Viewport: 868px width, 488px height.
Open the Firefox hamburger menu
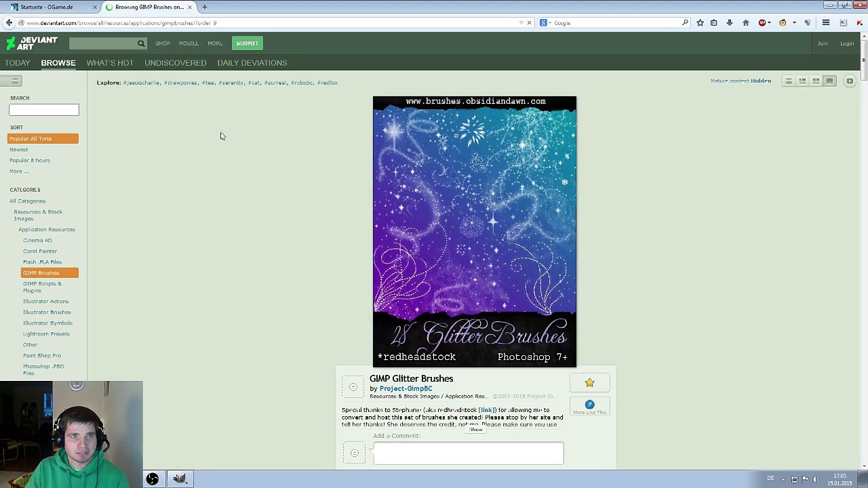pyautogui.click(x=826, y=23)
